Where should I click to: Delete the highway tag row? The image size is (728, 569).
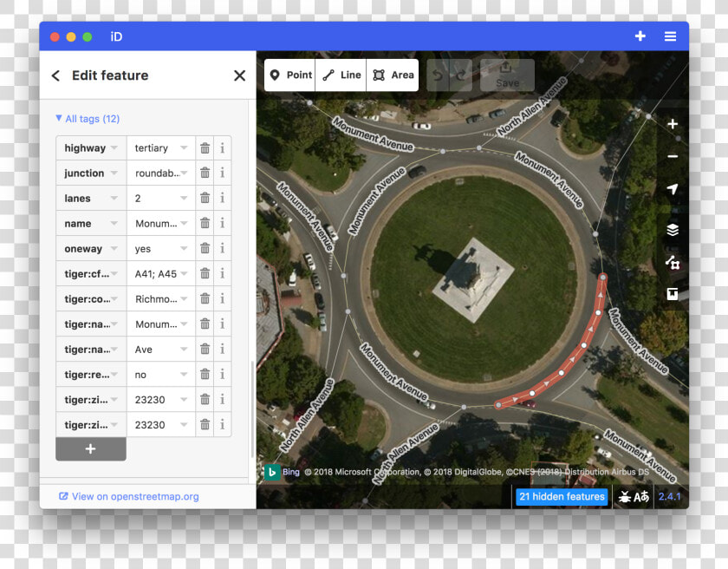tap(205, 148)
